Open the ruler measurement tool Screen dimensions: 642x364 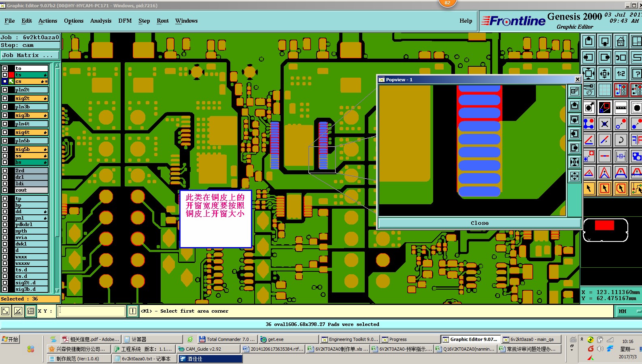621,108
